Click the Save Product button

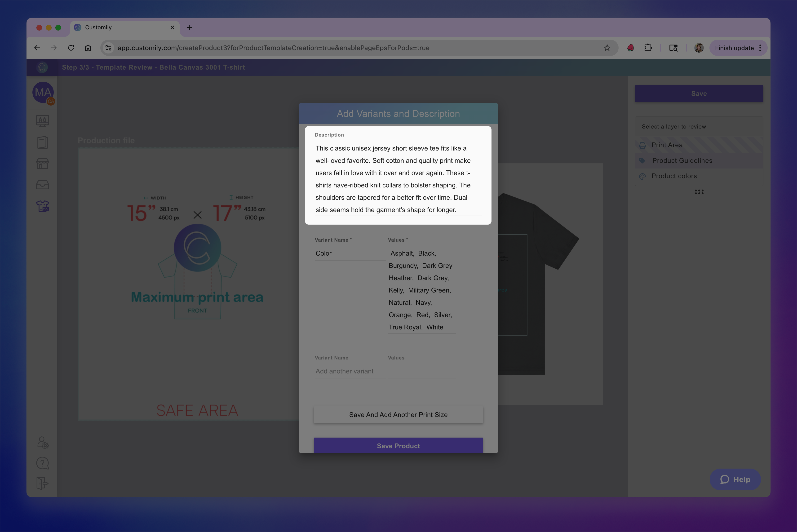tap(398, 445)
